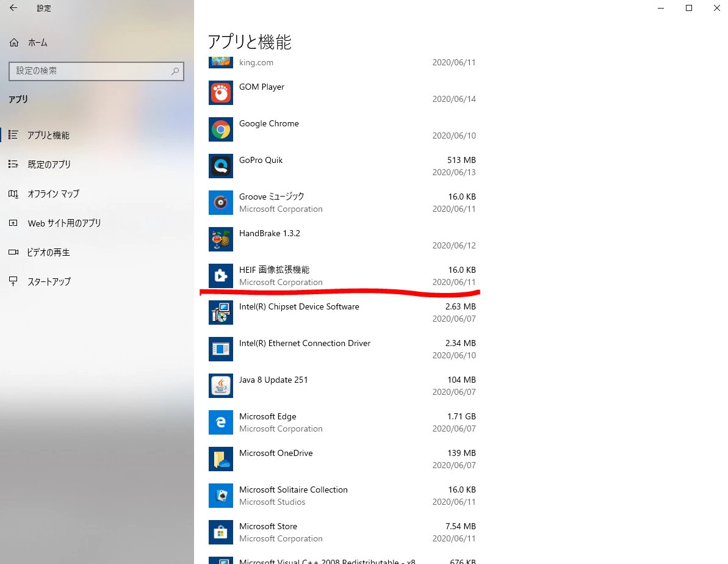Image resolution: width=728 pixels, height=564 pixels.
Task: Click the back arrow in Settings
Action: coord(13,8)
